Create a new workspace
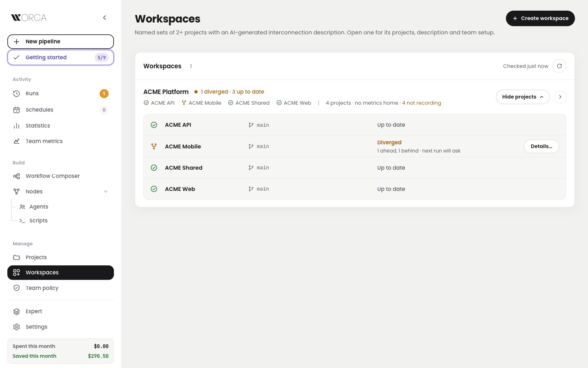The width and height of the screenshot is (588, 368). point(540,18)
